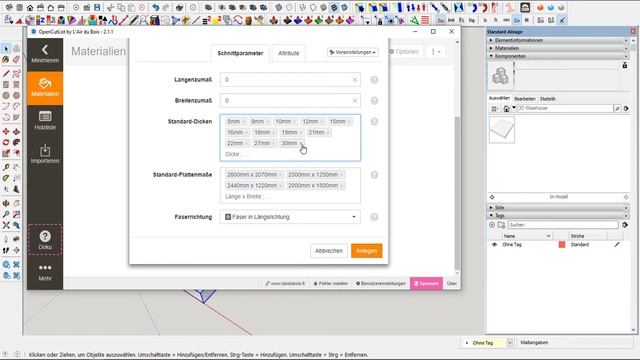Switch to the Statistik tab in Komponenten
This screenshot has height=360, width=640.
coord(547,99)
